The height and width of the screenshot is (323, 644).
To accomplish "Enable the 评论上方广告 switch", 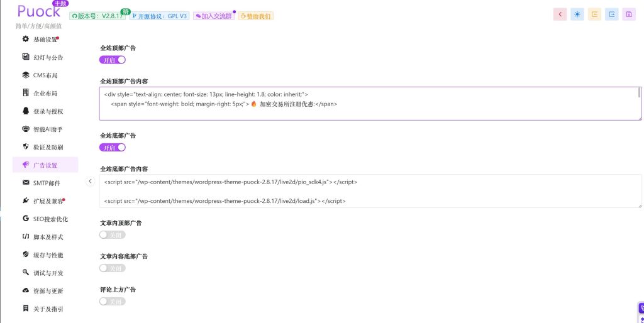I will click(x=112, y=301).
